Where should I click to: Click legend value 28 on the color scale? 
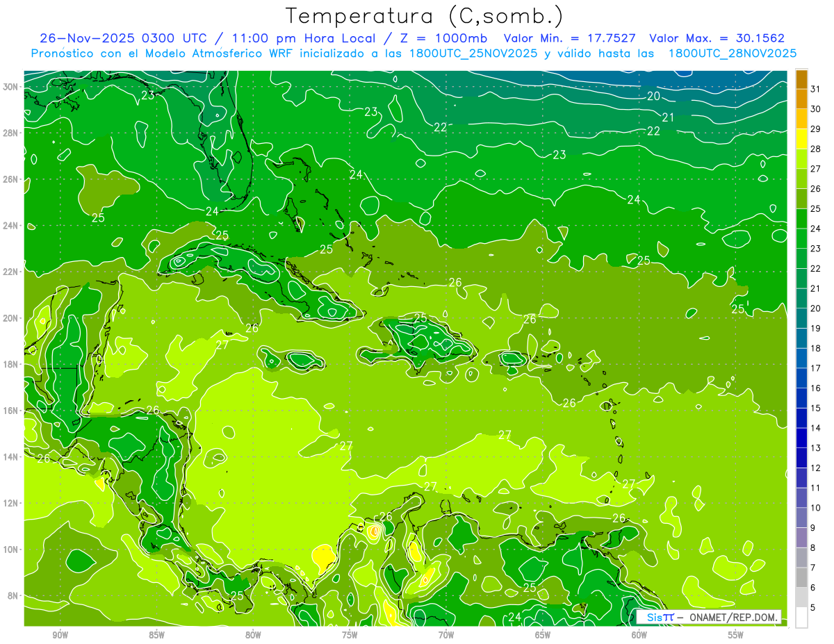[x=816, y=149]
